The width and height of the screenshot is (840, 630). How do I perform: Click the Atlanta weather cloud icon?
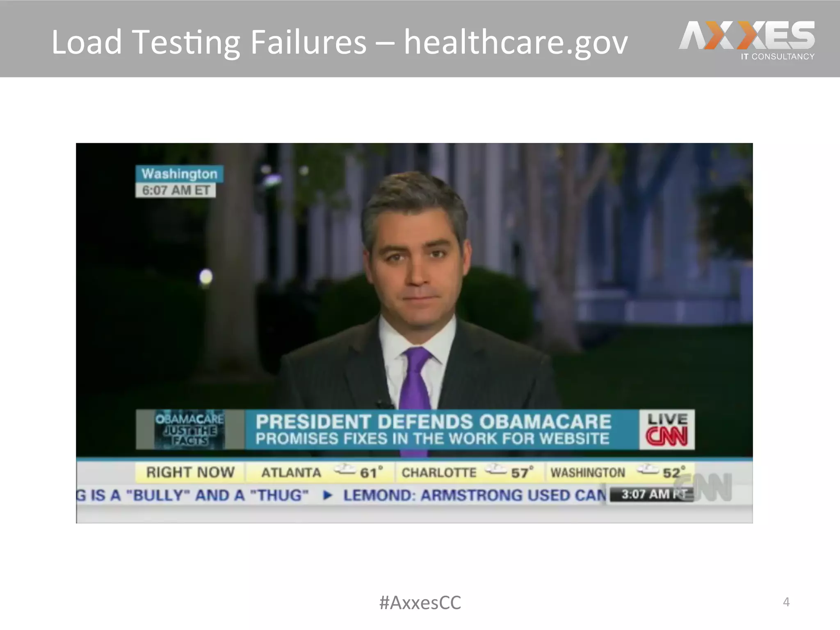345,470
